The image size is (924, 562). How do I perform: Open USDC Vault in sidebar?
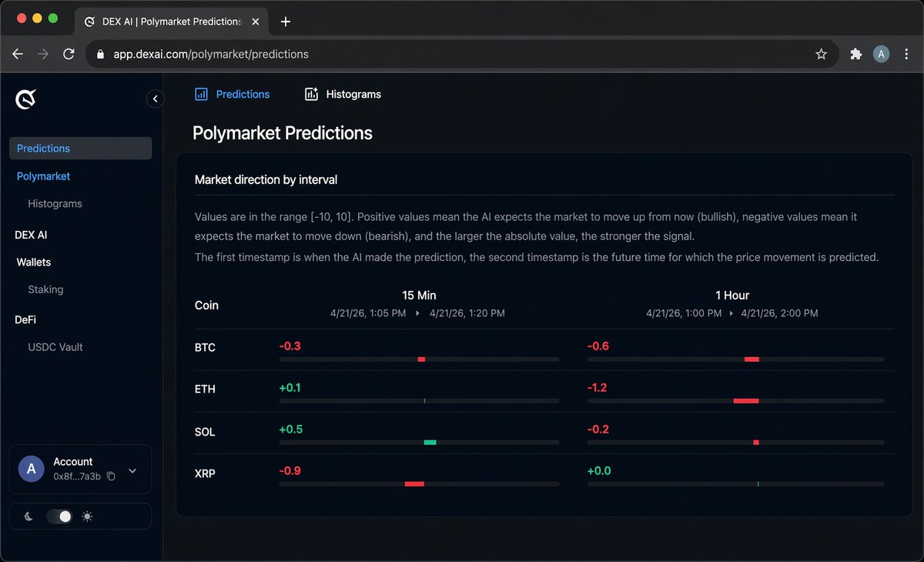55,347
